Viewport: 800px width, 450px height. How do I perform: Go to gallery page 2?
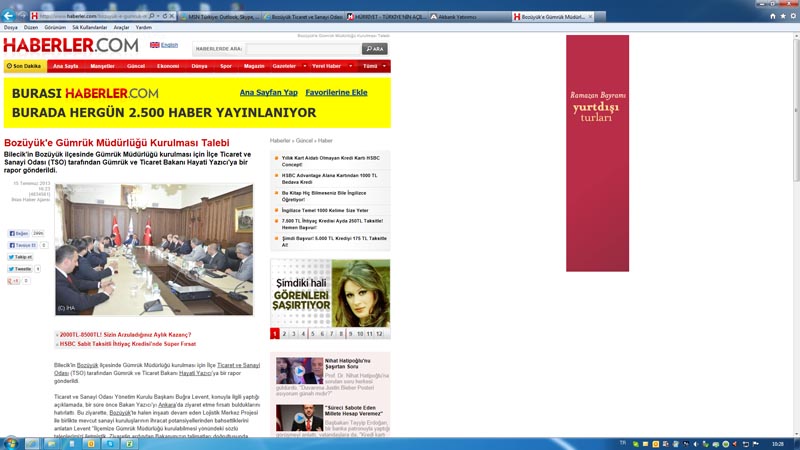point(284,334)
